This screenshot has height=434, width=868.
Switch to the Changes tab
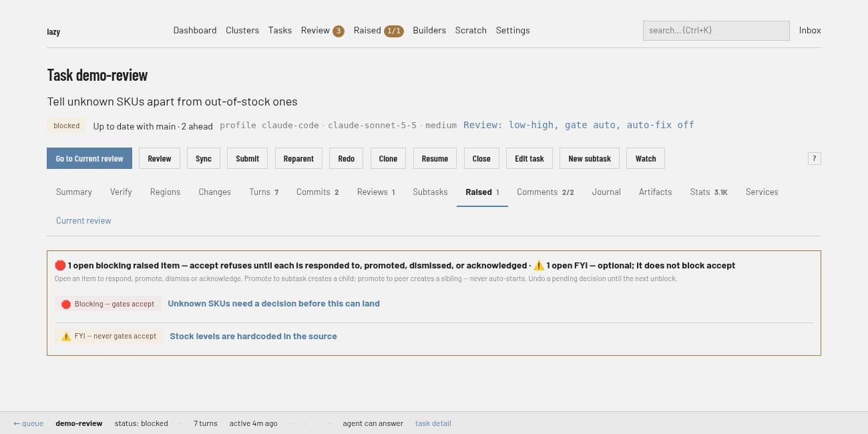click(x=215, y=192)
